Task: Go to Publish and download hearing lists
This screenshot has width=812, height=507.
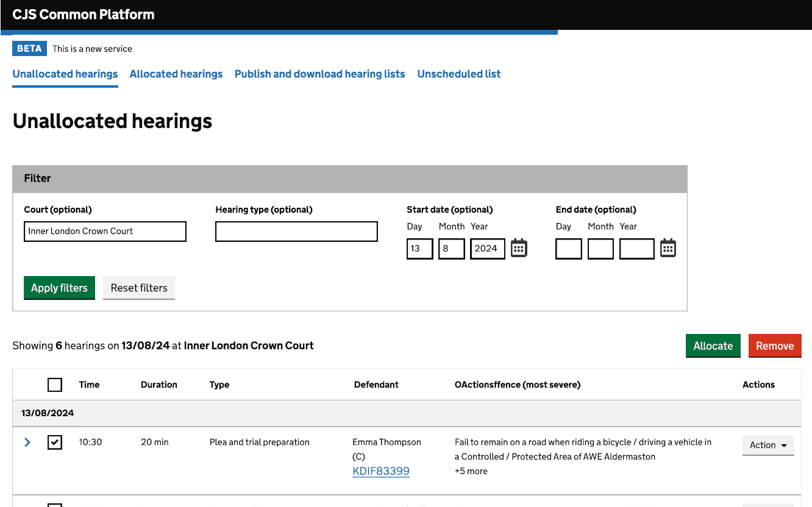Action: click(320, 74)
